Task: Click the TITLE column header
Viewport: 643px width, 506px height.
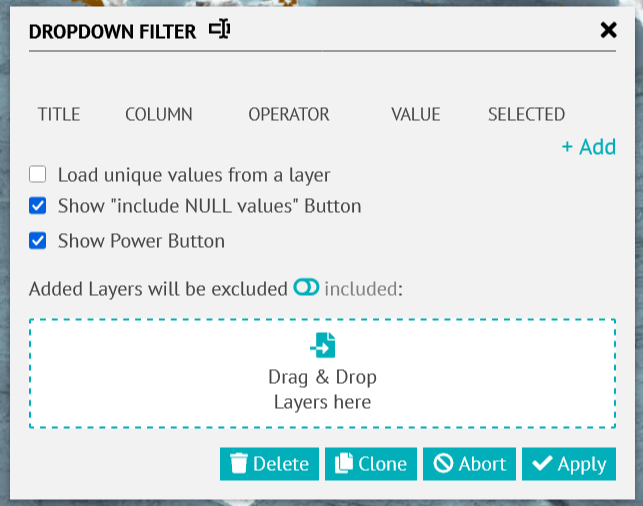Action: [59, 114]
